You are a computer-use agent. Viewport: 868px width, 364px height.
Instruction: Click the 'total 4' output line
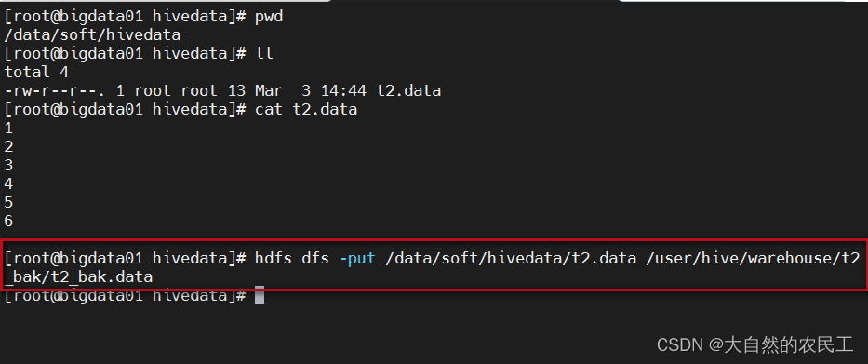pyautogui.click(x=36, y=72)
